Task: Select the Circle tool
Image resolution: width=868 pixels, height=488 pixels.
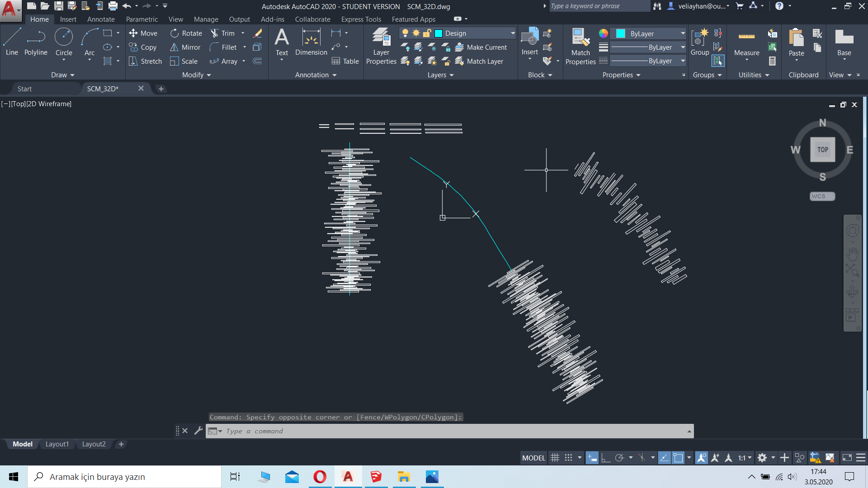Action: click(x=64, y=41)
